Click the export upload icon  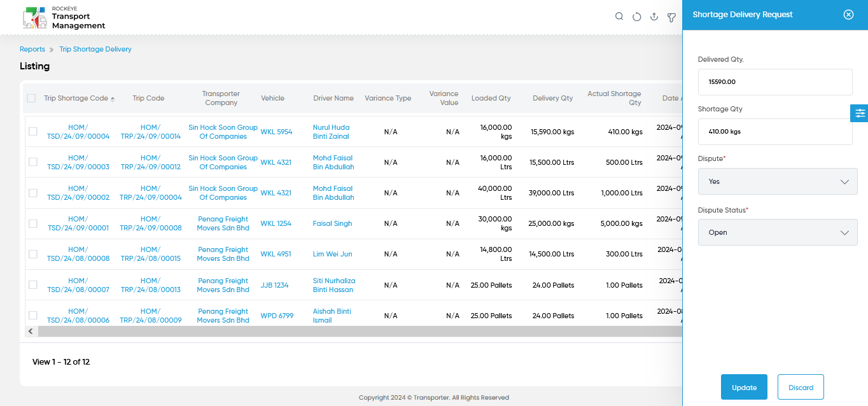pyautogui.click(x=654, y=17)
